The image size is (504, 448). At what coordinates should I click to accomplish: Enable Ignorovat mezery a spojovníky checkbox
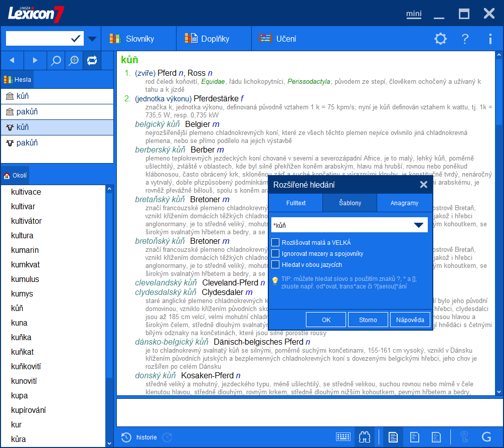coord(275,253)
